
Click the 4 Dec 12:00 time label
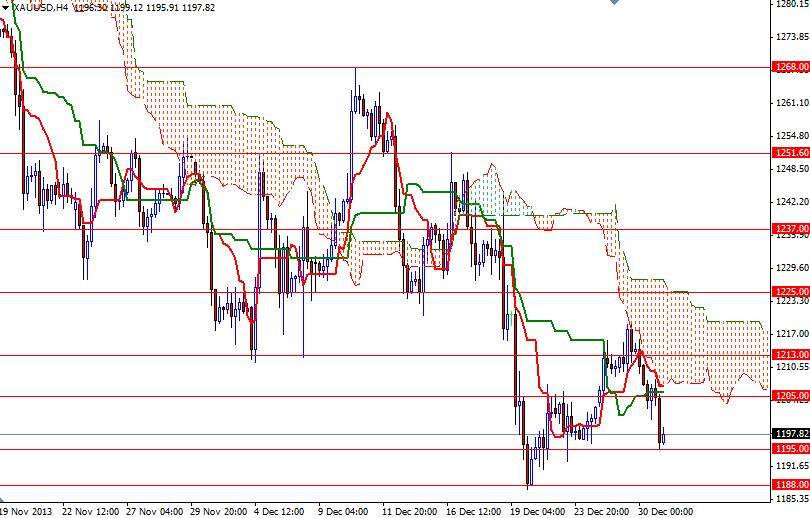(278, 512)
